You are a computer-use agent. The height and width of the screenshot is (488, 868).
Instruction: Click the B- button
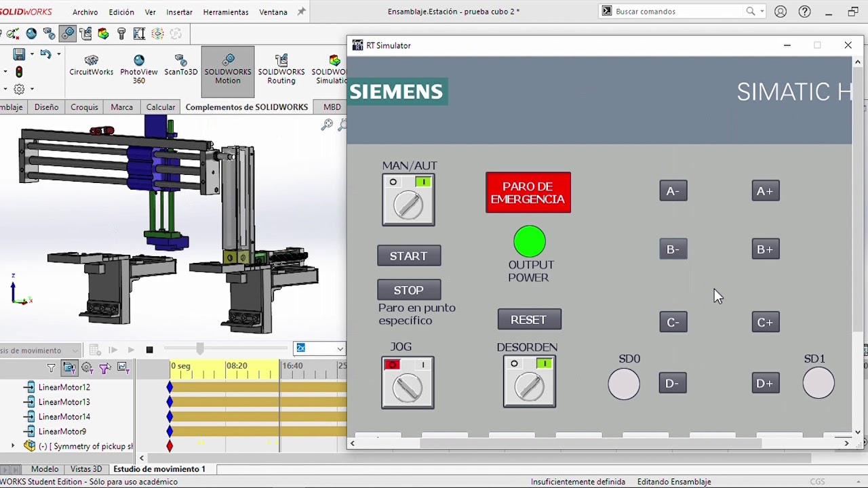coord(673,249)
